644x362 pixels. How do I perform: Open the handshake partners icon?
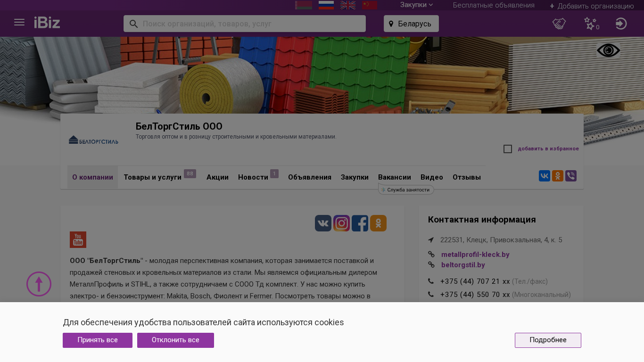click(559, 24)
